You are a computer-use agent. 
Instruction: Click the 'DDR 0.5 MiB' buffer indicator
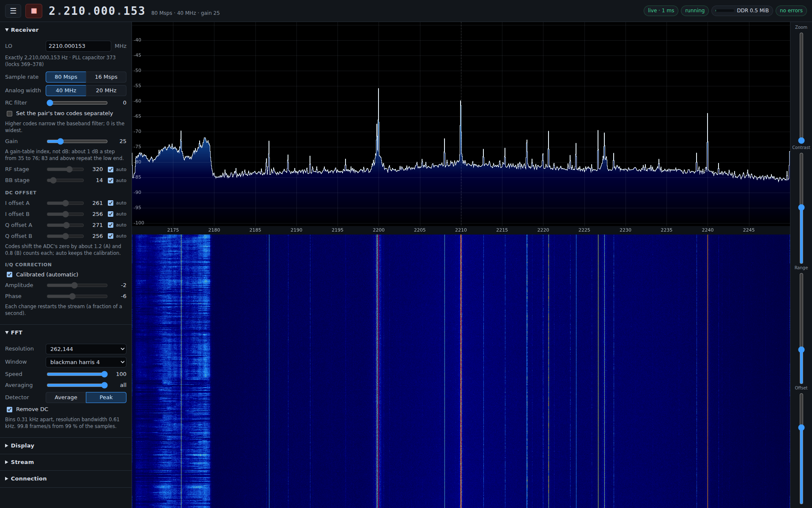coord(742,11)
